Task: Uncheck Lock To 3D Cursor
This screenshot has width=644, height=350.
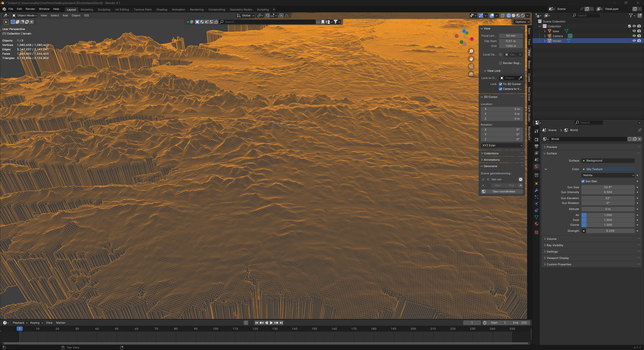Action: pyautogui.click(x=500, y=84)
